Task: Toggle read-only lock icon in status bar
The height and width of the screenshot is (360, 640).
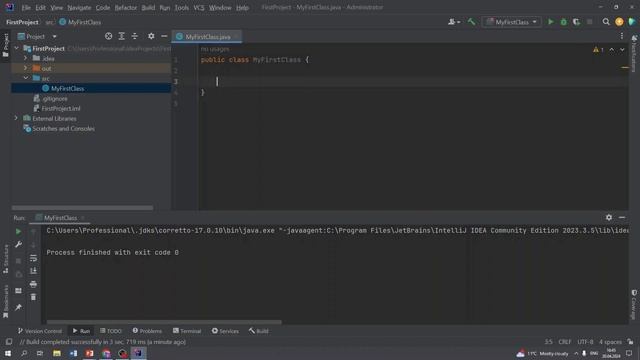Action: coord(631,342)
